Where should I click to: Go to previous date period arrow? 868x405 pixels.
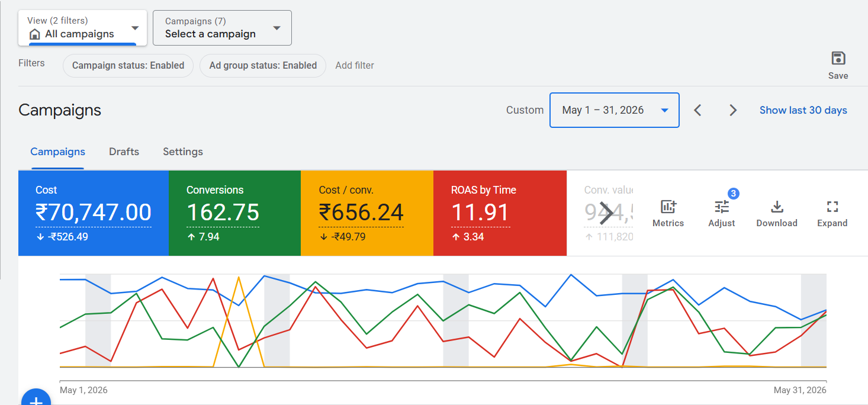point(697,110)
